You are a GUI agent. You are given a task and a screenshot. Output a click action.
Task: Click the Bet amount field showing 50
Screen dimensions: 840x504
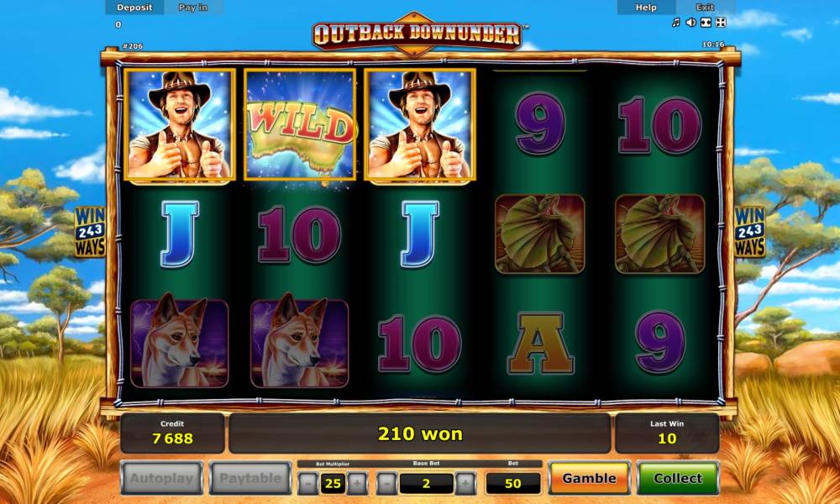(512, 484)
